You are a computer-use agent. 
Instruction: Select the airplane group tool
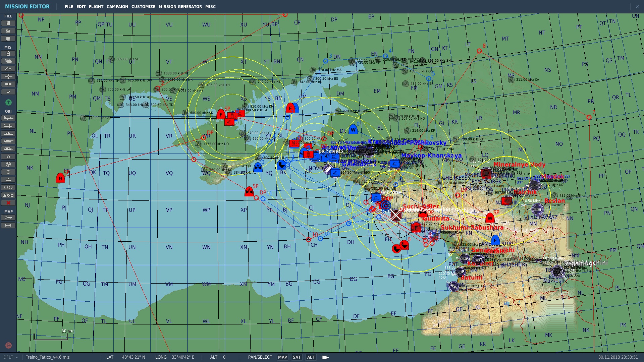click(8, 118)
